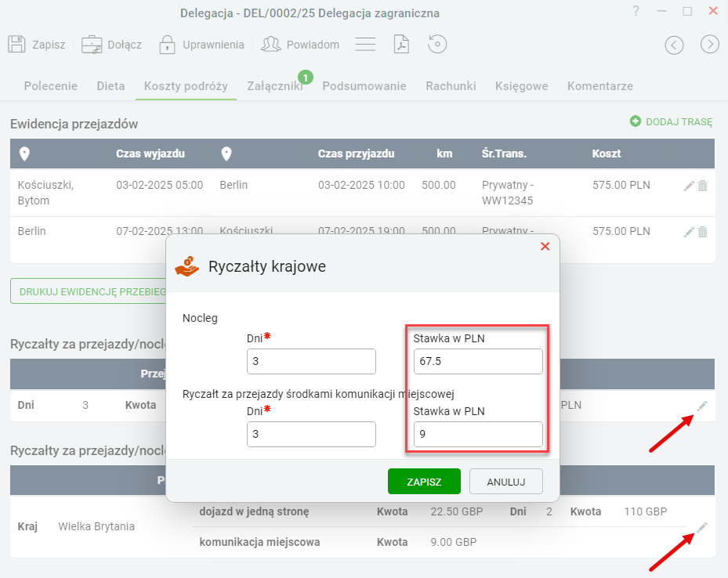Click the 03-02-2025 10:00 arrival cell

click(361, 185)
